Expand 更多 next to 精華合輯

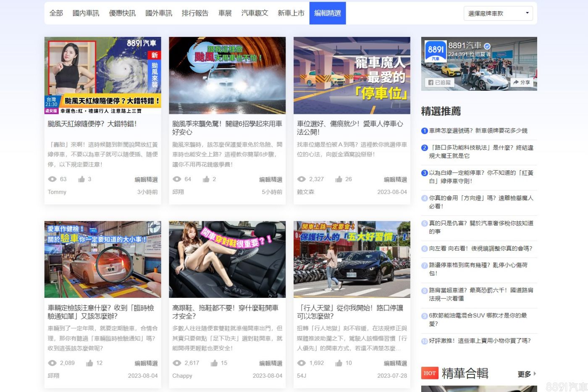point(527,374)
